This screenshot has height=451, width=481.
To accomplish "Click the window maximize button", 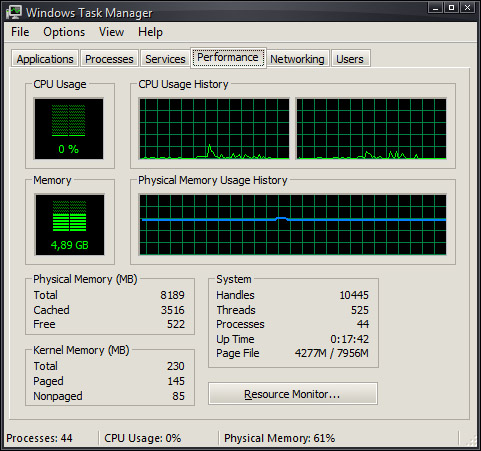I will point(451,8).
